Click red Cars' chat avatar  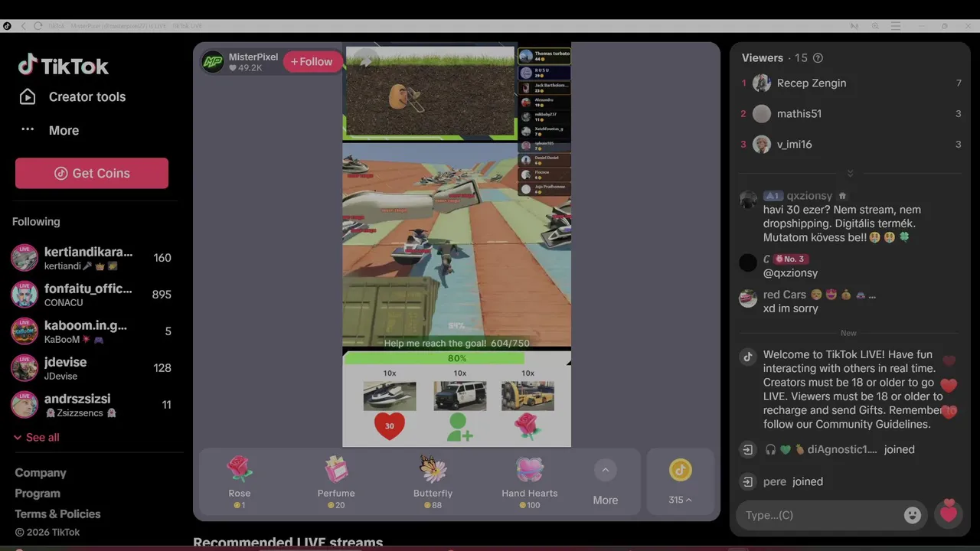(x=748, y=298)
